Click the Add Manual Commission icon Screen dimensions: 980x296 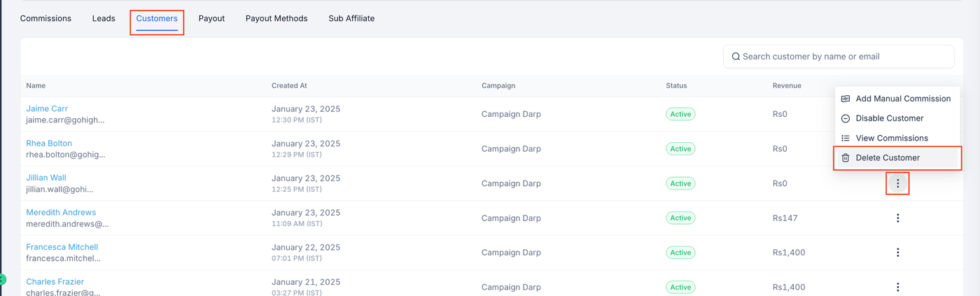846,99
